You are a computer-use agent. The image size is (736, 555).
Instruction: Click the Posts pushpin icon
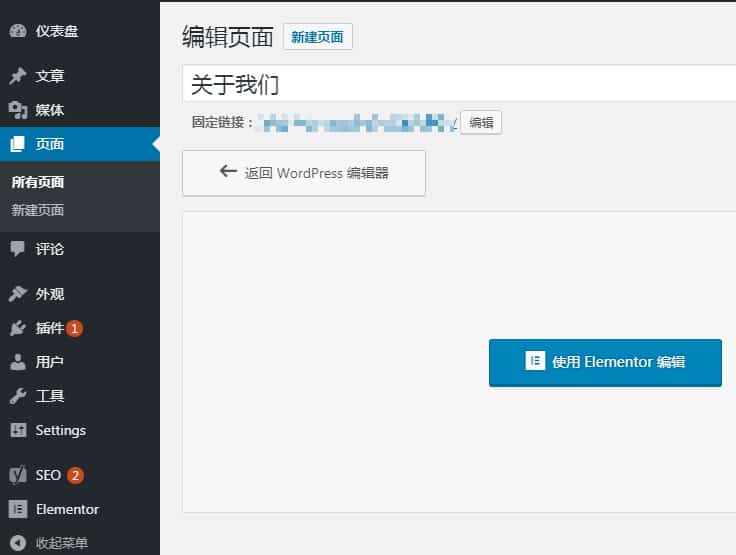click(18, 76)
